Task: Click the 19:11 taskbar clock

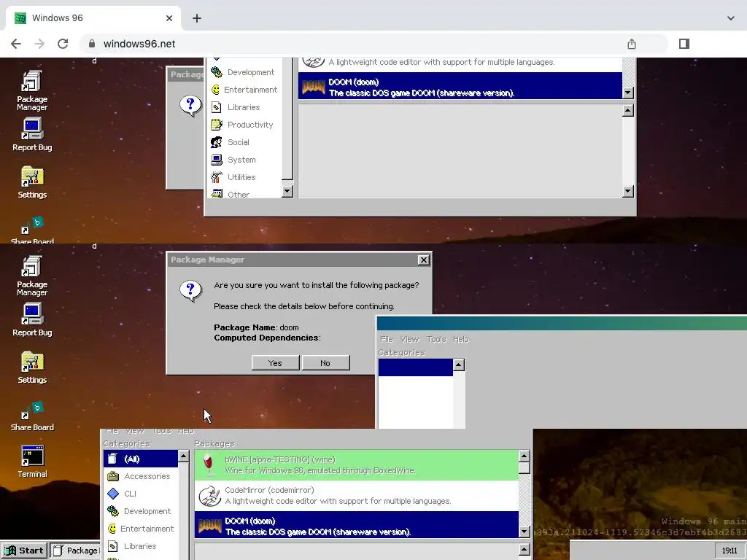Action: tap(729, 551)
